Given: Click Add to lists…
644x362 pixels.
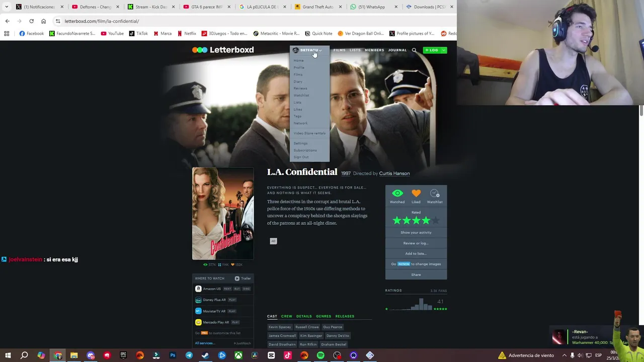Looking at the screenshot, I should 416,253.
